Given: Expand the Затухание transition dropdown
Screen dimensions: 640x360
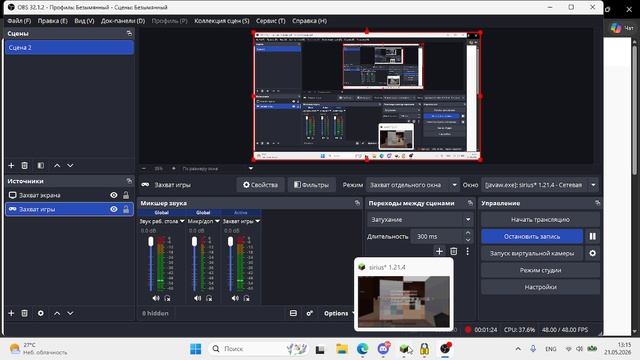Looking at the screenshot, I should click(x=420, y=220).
